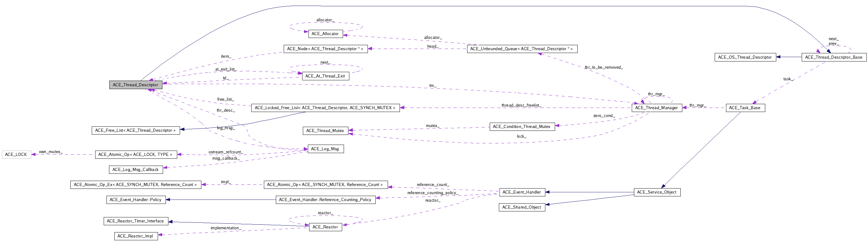Open the ACE_Reactor_Impl node

(135, 236)
